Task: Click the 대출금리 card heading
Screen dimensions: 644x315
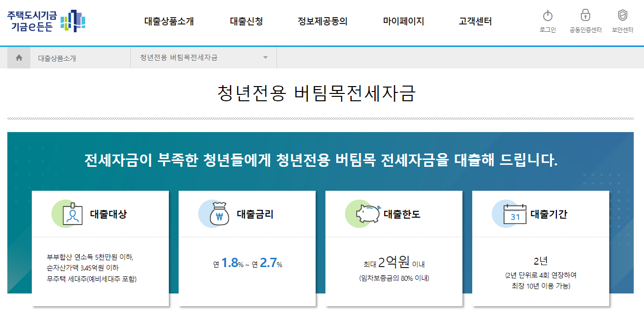Action: pyautogui.click(x=255, y=214)
